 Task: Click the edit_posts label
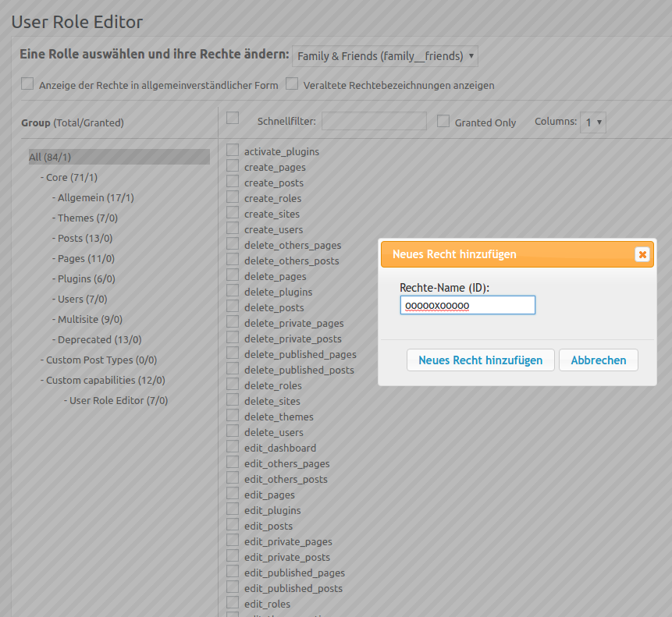(x=268, y=527)
